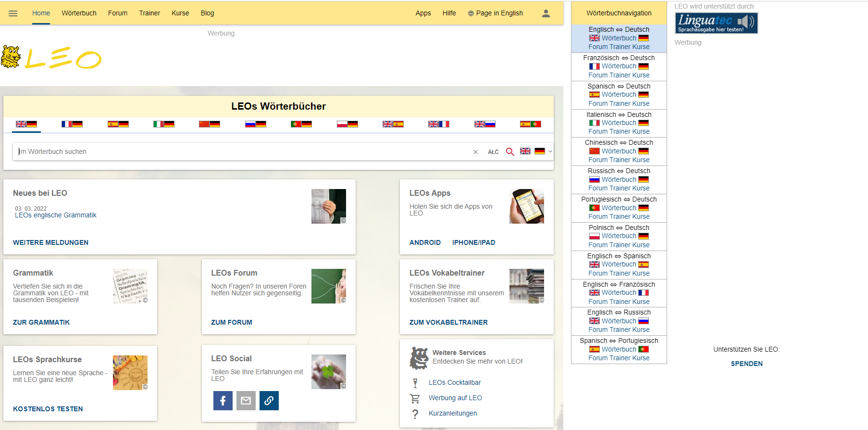Select English-Russian flag pair in dictionary tabs
Viewport: 868px width, 430px height.
tap(485, 124)
